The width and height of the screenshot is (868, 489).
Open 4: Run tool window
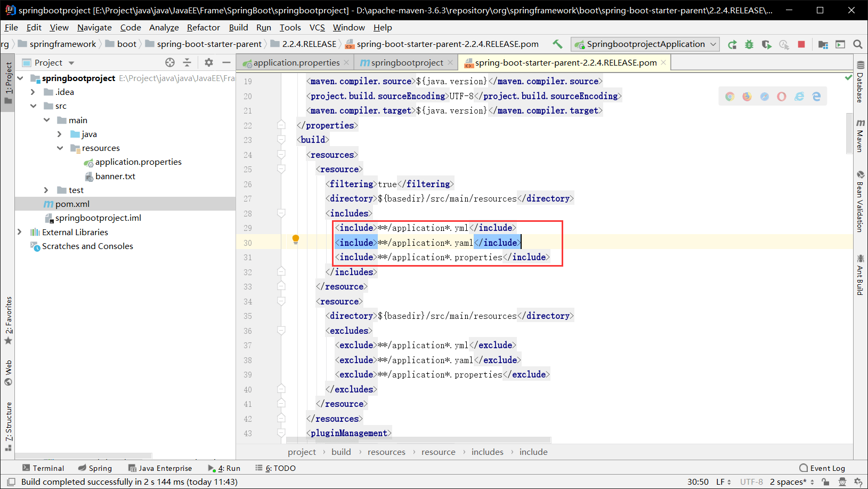click(224, 468)
